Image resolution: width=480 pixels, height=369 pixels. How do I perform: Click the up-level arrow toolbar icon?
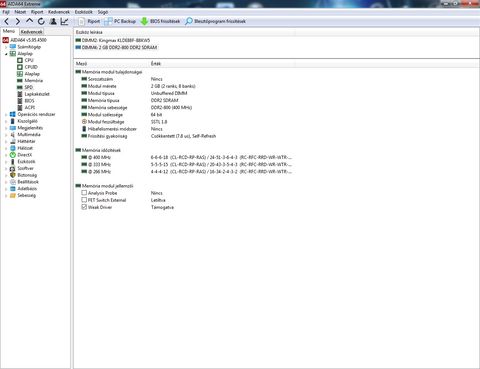coord(29,21)
